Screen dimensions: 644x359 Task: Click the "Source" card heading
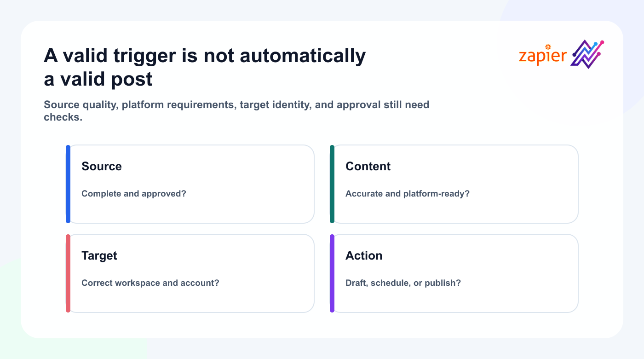coord(102,166)
